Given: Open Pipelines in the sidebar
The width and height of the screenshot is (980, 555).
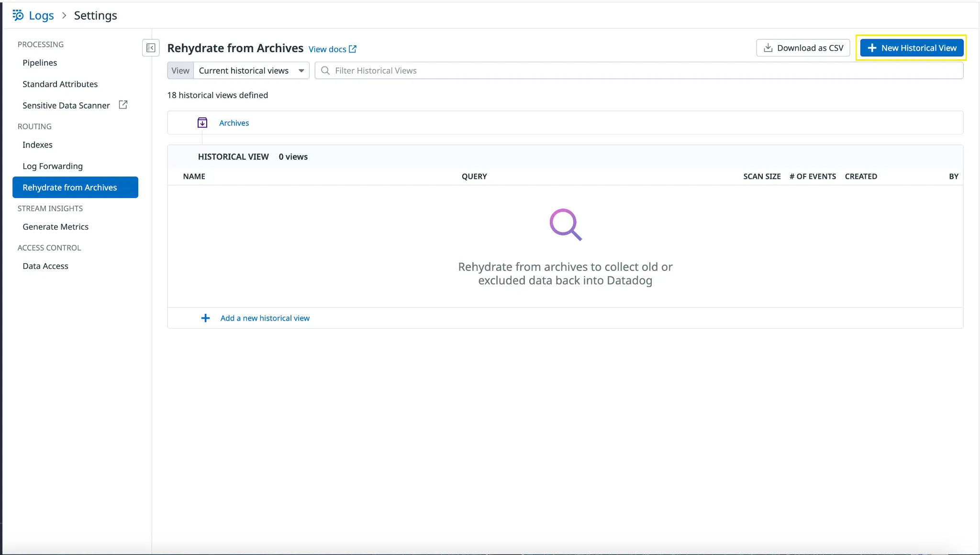Looking at the screenshot, I should [x=40, y=63].
